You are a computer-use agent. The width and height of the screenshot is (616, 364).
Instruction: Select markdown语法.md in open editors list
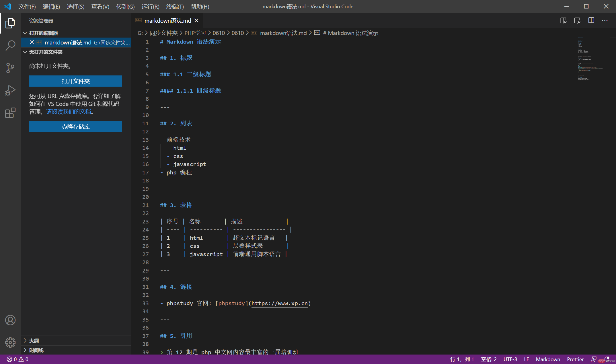pos(76,42)
